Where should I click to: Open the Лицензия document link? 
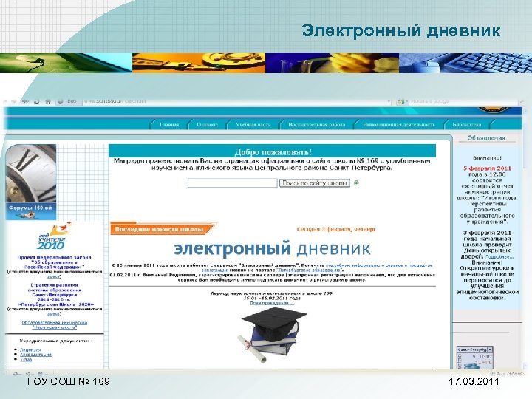click(30, 349)
